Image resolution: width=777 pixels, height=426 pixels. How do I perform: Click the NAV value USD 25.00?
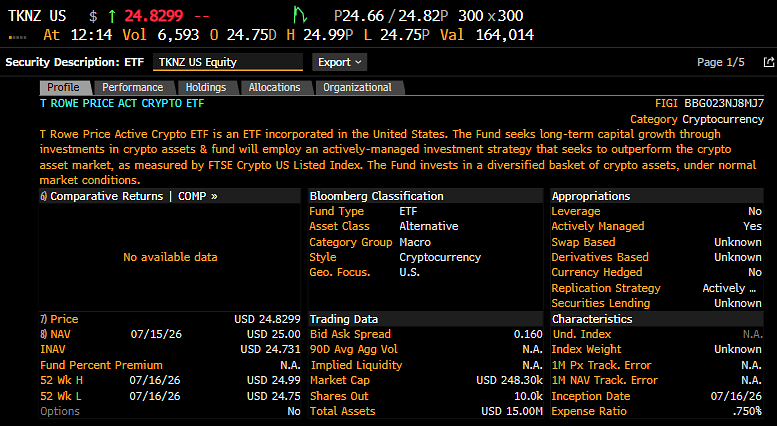[274, 334]
